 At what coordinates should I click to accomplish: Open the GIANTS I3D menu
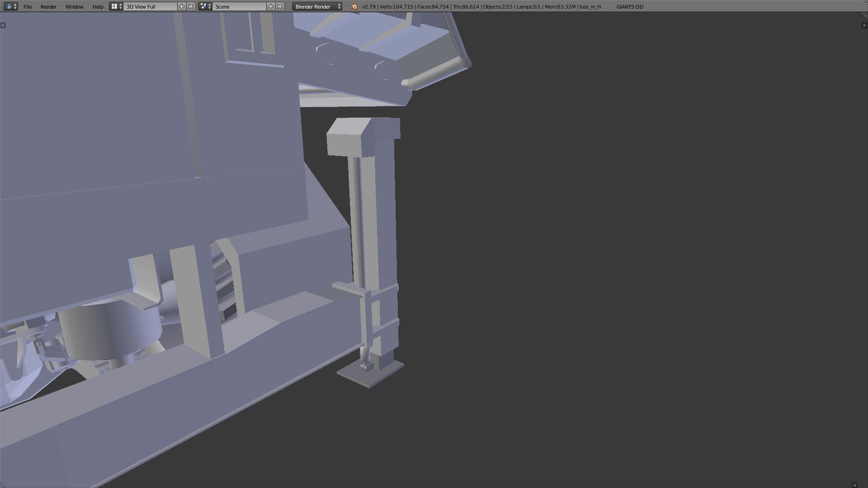point(629,6)
